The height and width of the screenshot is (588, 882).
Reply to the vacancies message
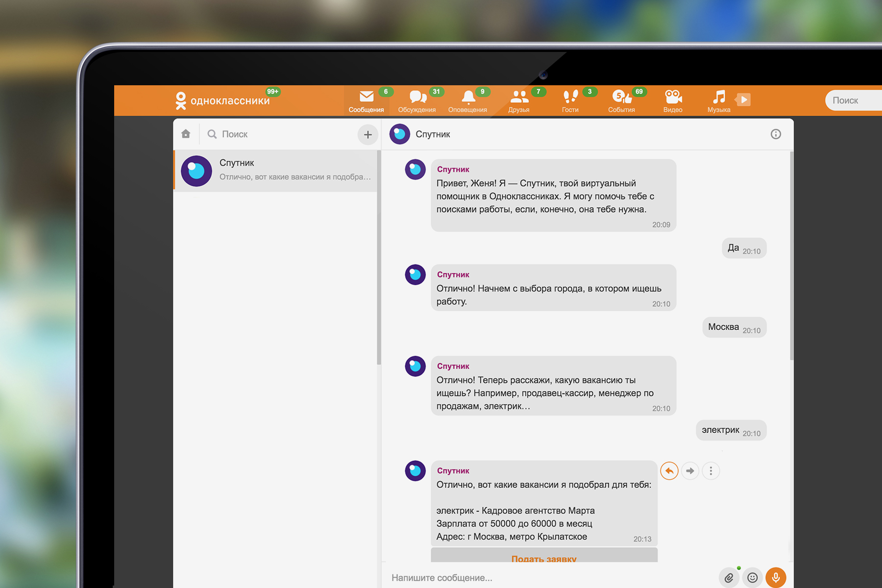click(x=669, y=471)
